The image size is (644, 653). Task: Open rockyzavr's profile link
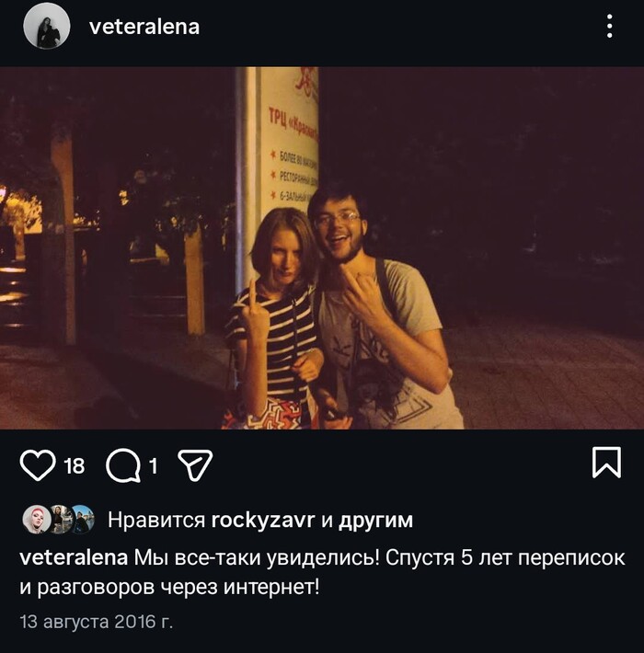coord(263,521)
